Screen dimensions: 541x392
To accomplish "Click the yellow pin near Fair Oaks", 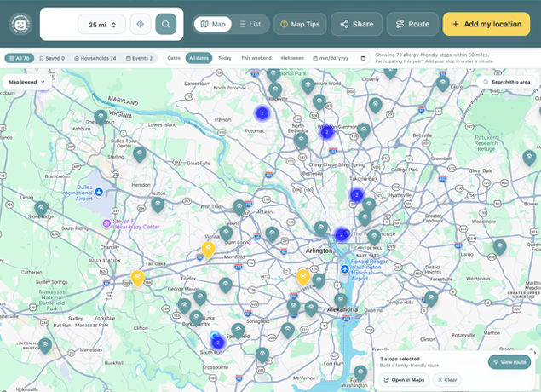I will point(138,279).
